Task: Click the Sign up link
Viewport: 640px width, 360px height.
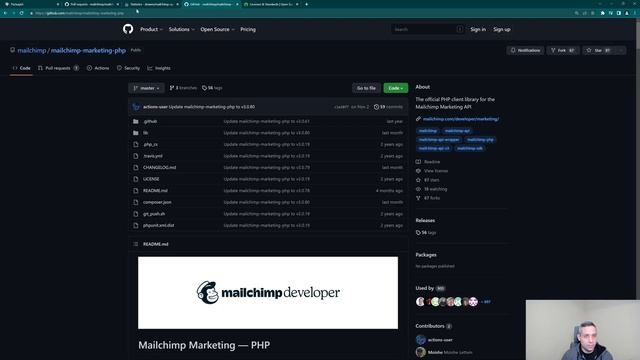Action: pyautogui.click(x=502, y=29)
